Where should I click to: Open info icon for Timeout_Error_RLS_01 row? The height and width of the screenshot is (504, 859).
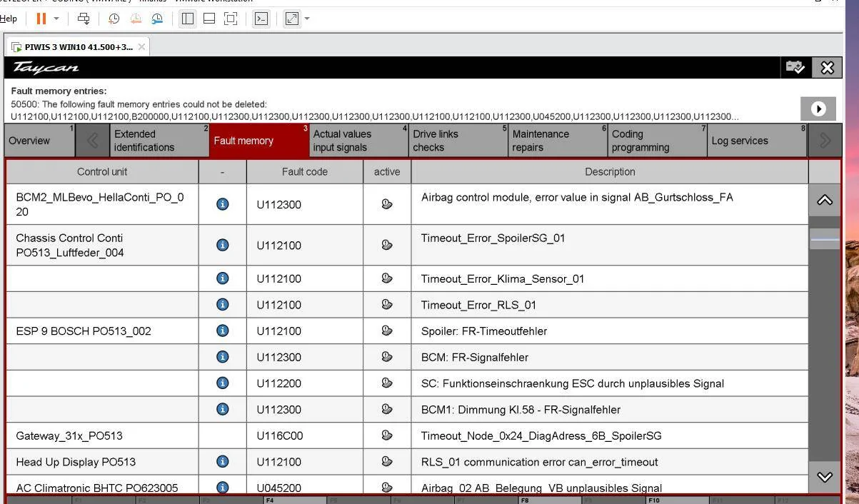click(x=223, y=304)
